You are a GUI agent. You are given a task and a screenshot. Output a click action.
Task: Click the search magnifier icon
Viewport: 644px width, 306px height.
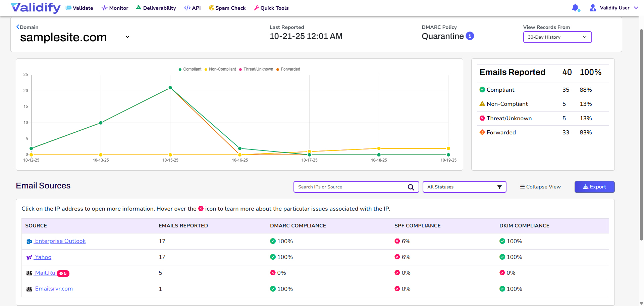[411, 187]
